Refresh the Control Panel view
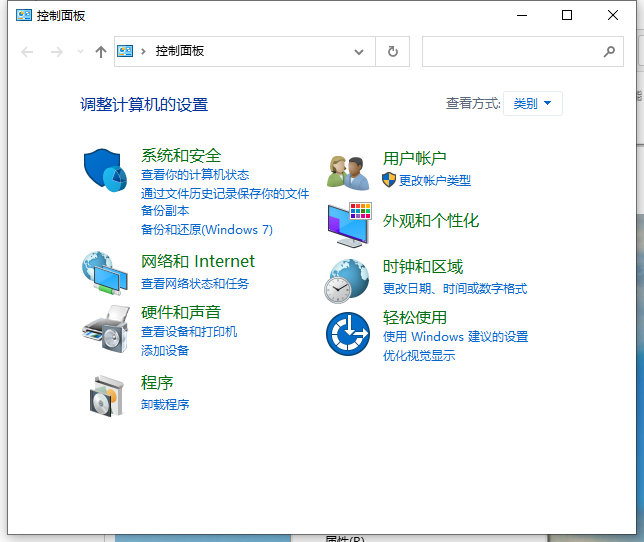 coord(393,51)
